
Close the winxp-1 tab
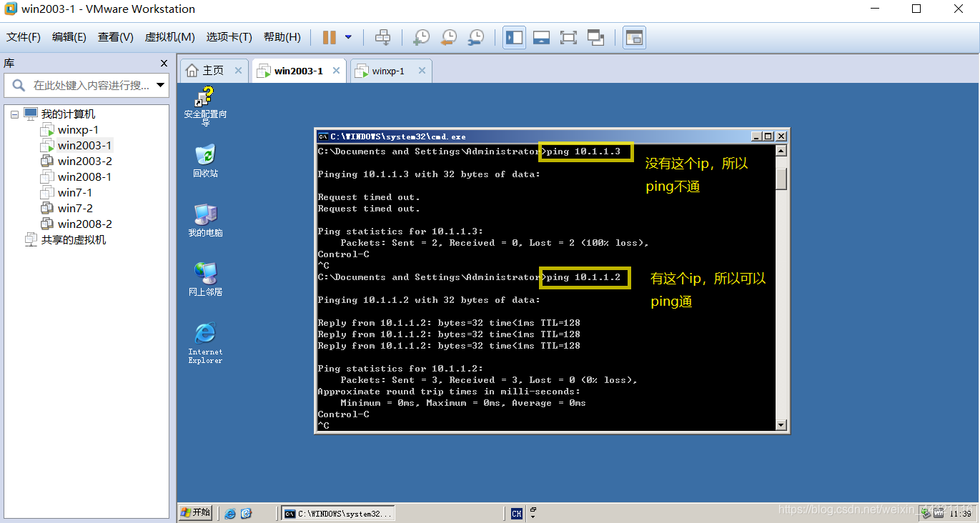click(x=422, y=71)
